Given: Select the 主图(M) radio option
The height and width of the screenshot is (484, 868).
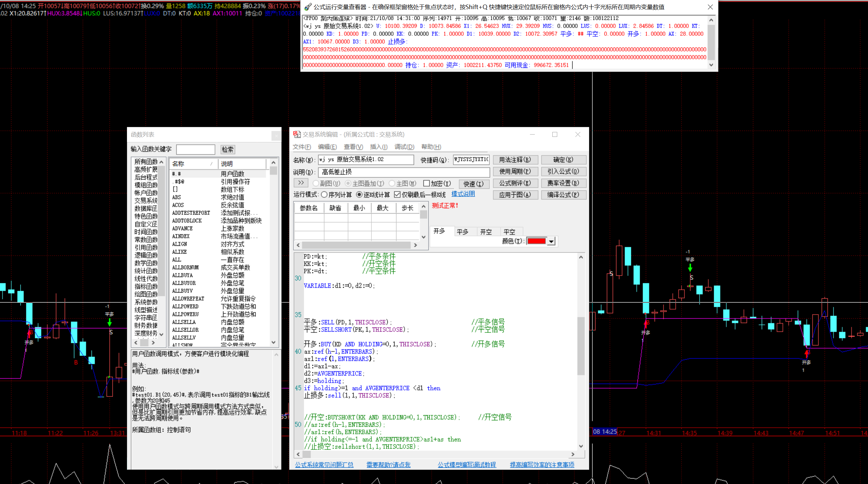Looking at the screenshot, I should pyautogui.click(x=392, y=183).
